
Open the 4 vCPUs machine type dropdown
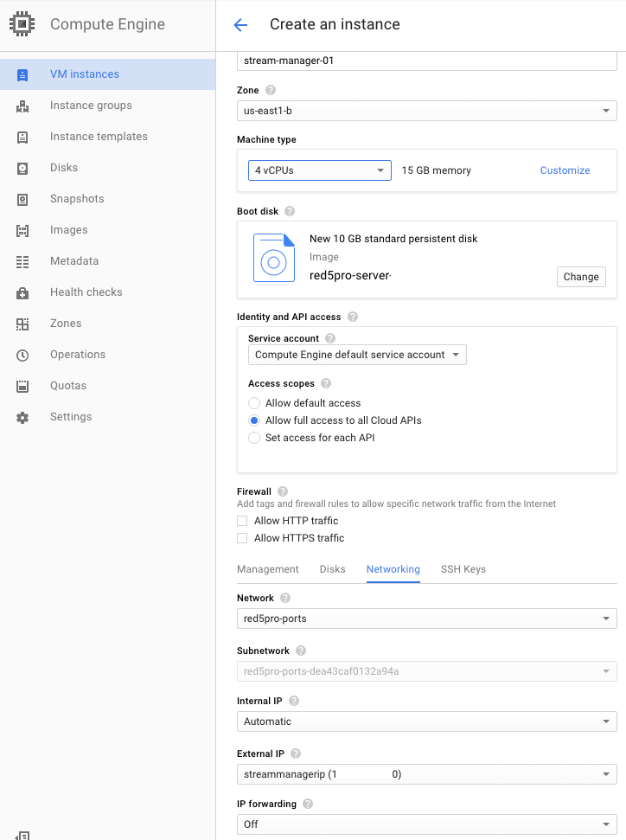pos(320,170)
